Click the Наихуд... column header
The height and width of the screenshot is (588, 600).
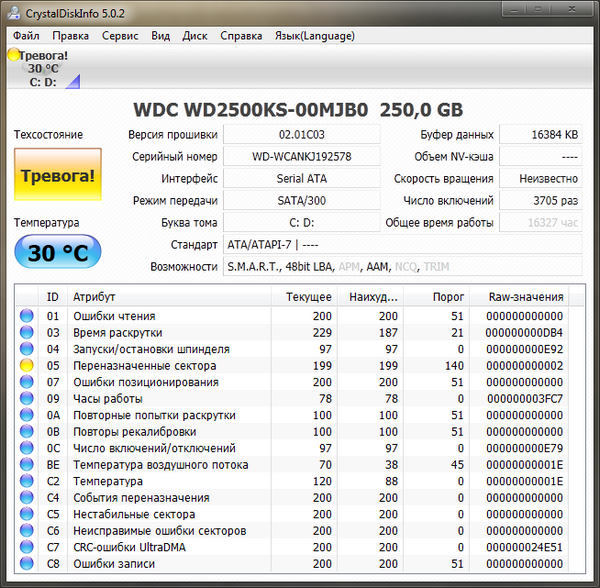(x=370, y=297)
